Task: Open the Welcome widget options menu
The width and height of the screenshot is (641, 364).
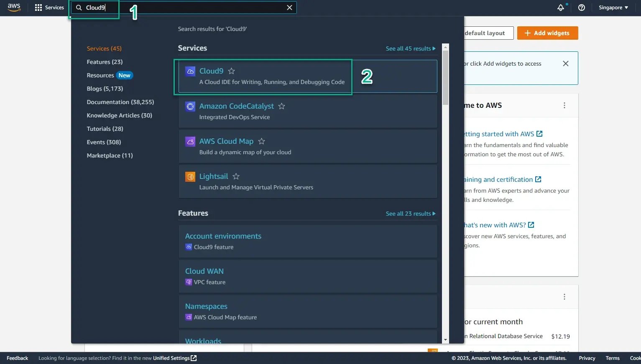Action: (564, 105)
